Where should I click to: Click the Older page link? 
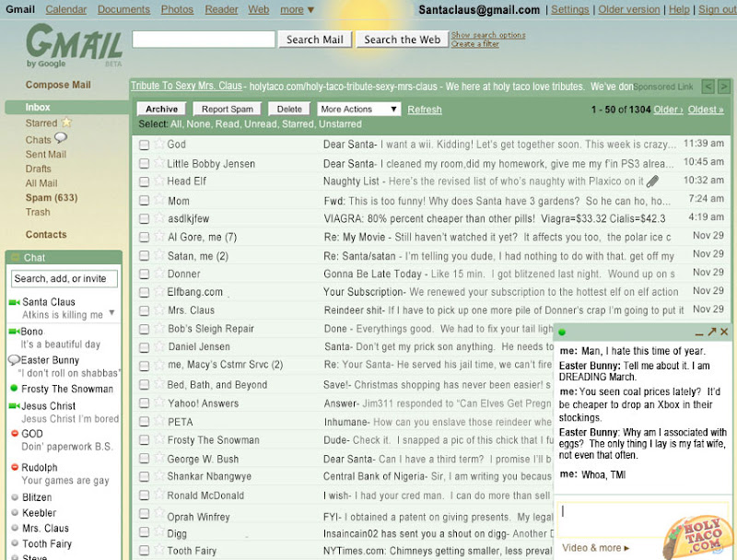tap(668, 110)
